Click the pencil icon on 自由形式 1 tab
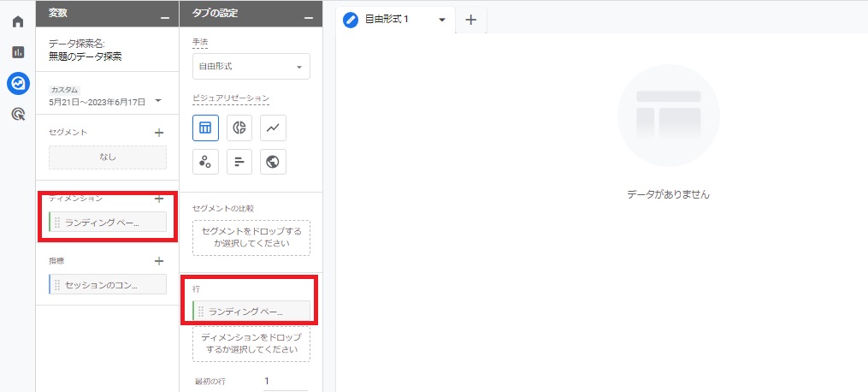 (351, 20)
